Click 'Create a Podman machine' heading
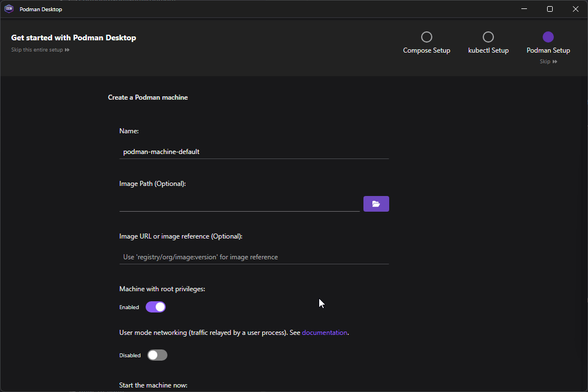The image size is (588, 392). coord(148,97)
